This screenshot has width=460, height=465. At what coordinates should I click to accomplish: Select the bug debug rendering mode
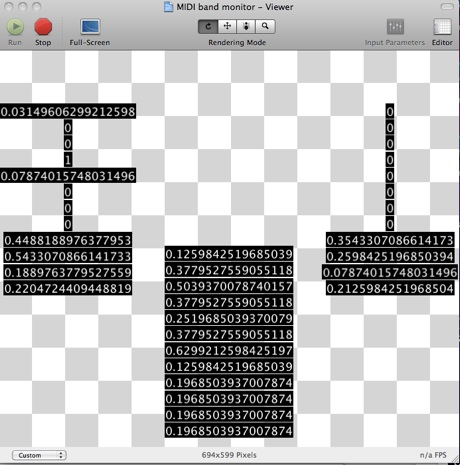tap(246, 26)
